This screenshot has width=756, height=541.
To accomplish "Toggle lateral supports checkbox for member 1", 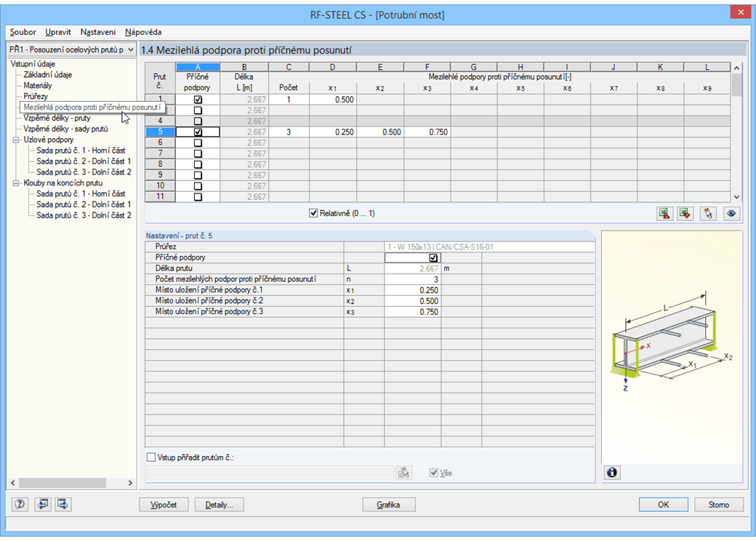I will pos(198,100).
